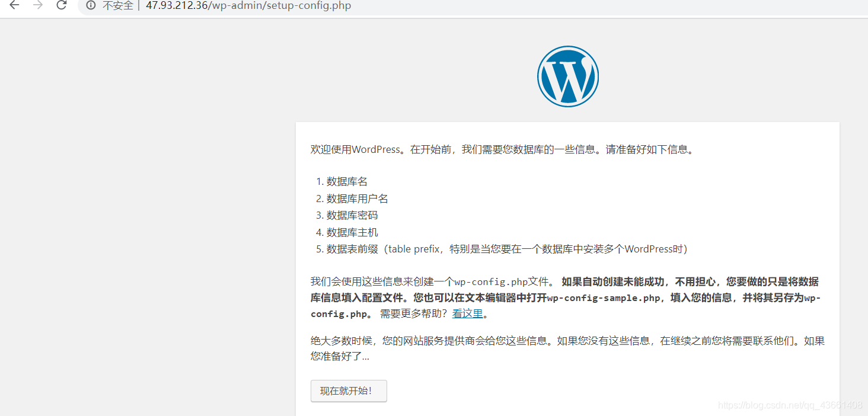Click the '不安全' security label
The height and width of the screenshot is (416, 868).
[x=117, y=6]
